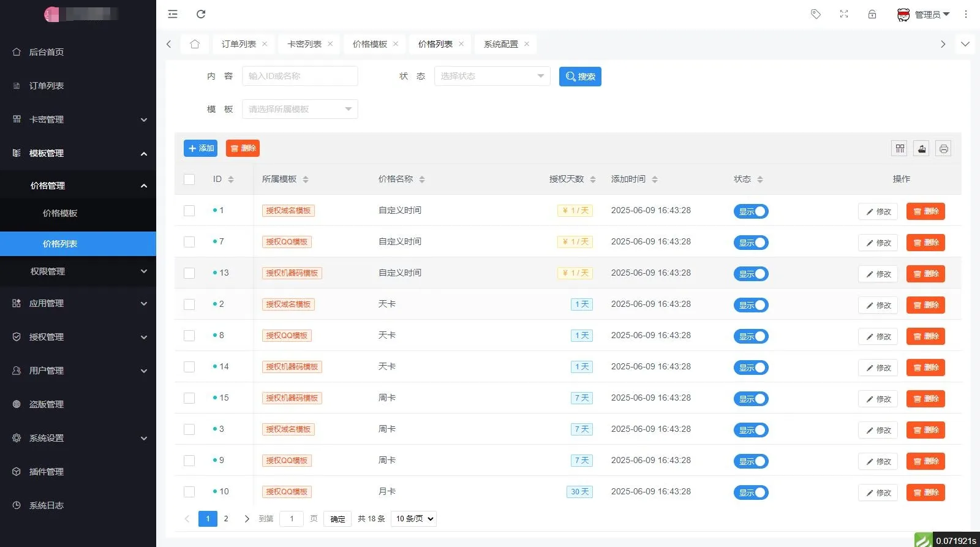Open the tag icon in top header
Image resolution: width=980 pixels, height=547 pixels.
[x=816, y=14]
